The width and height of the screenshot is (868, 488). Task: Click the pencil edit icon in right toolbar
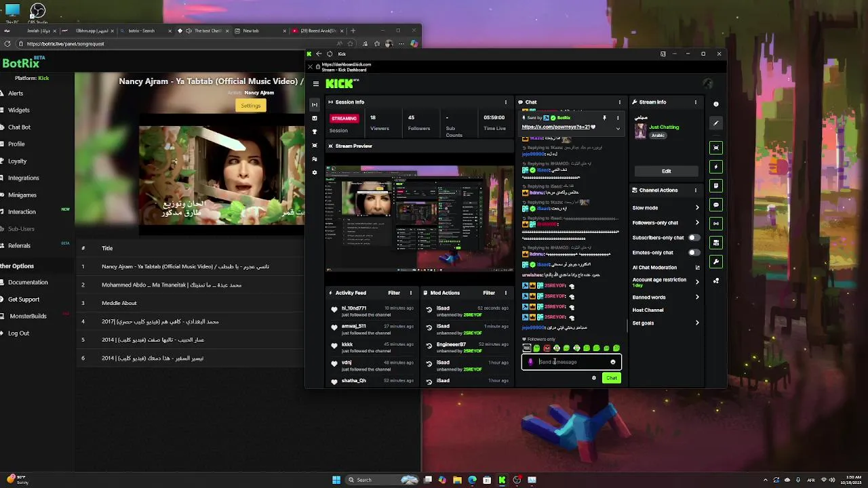tap(716, 123)
